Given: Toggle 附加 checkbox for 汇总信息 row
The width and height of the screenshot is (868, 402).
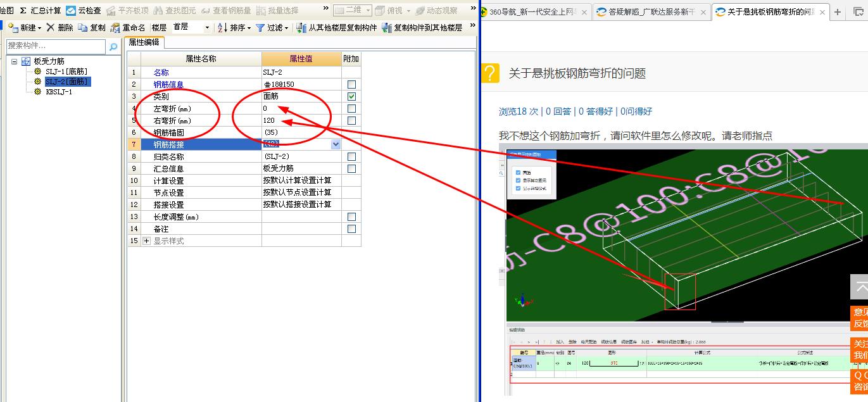Looking at the screenshot, I should coord(351,168).
